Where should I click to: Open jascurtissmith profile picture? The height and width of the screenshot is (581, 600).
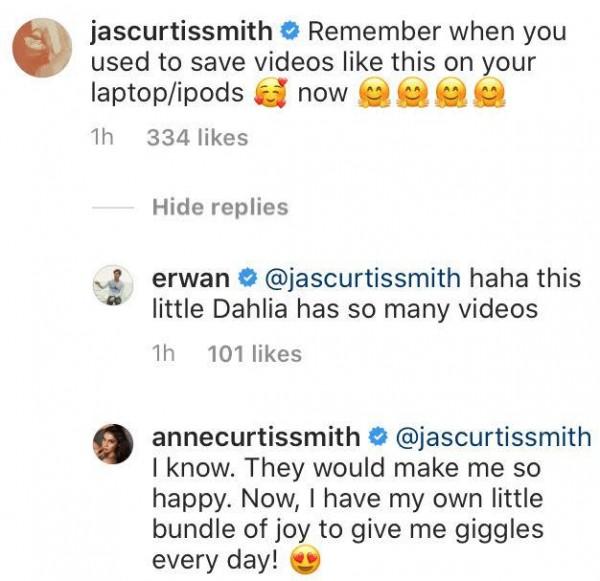(42, 47)
